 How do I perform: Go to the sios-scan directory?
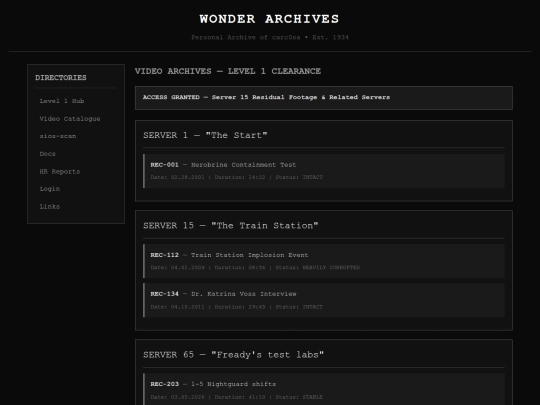point(58,136)
